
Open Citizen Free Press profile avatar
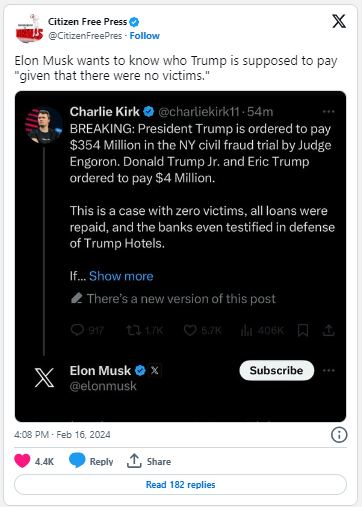[29, 29]
